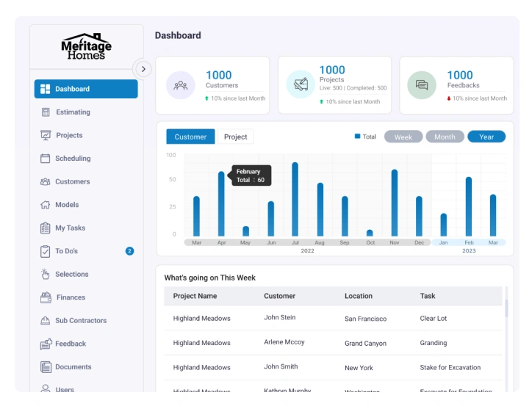Image resolution: width=532 pixels, height=409 pixels.
Task: Select the My Tasks clipboard icon
Action: (x=45, y=228)
